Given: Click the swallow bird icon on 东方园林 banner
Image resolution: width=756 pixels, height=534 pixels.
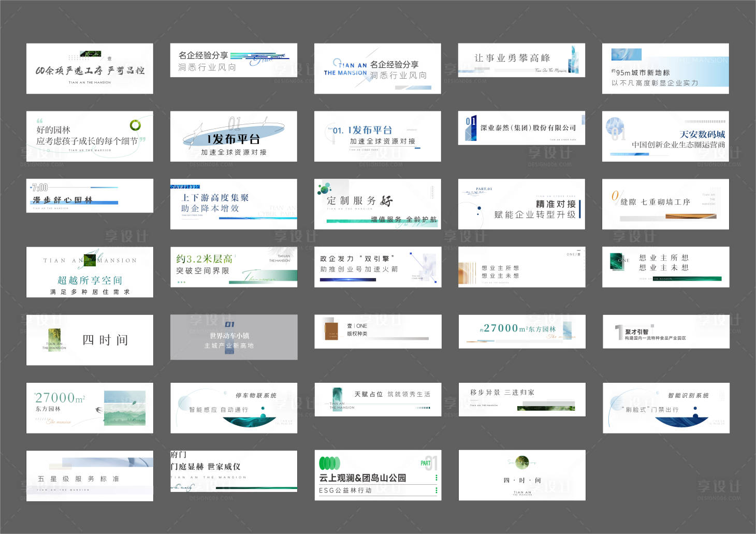Looking at the screenshot, I should coord(99,410).
